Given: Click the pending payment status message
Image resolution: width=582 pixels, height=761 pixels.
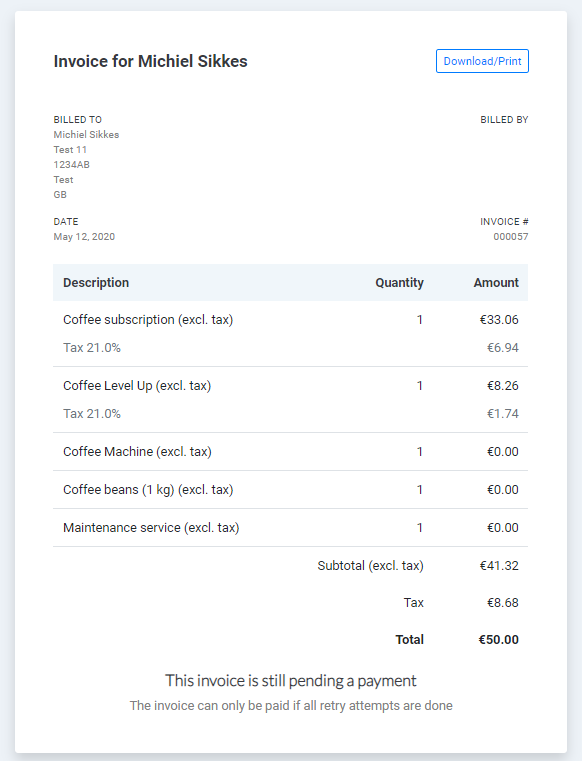Looking at the screenshot, I should tap(291, 681).
